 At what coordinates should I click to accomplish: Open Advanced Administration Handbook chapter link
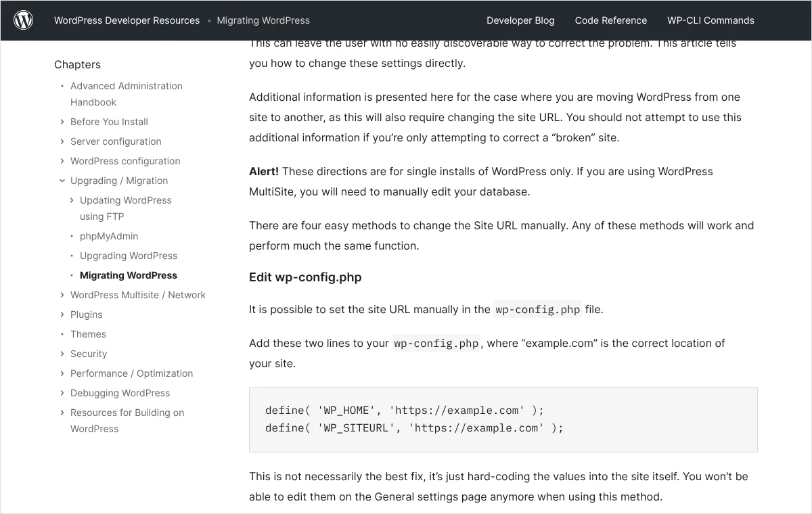pyautogui.click(x=127, y=94)
